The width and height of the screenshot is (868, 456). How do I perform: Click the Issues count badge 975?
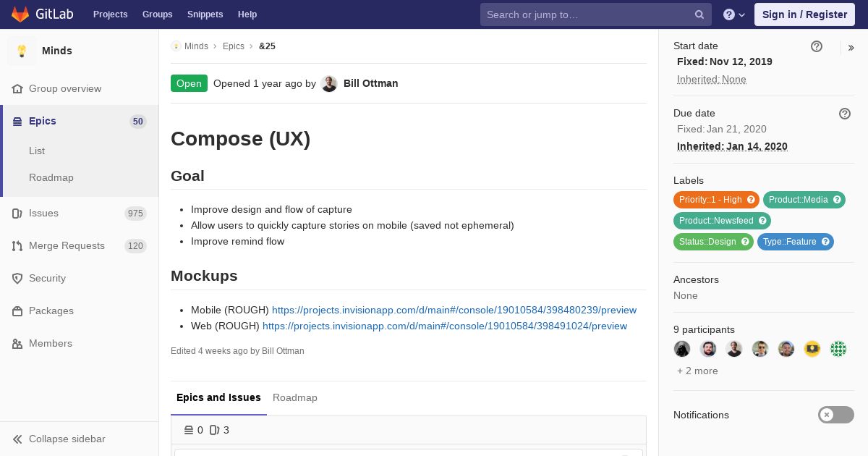135,214
